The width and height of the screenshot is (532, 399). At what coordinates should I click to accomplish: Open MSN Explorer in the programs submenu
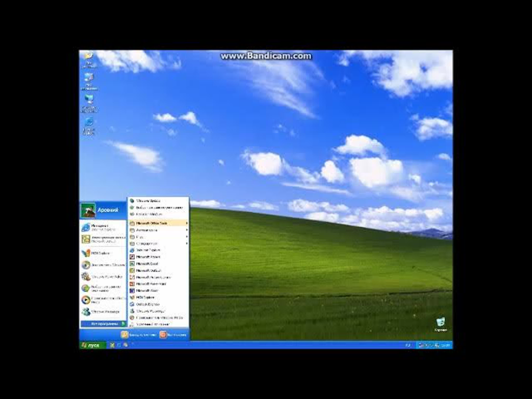tap(158, 298)
